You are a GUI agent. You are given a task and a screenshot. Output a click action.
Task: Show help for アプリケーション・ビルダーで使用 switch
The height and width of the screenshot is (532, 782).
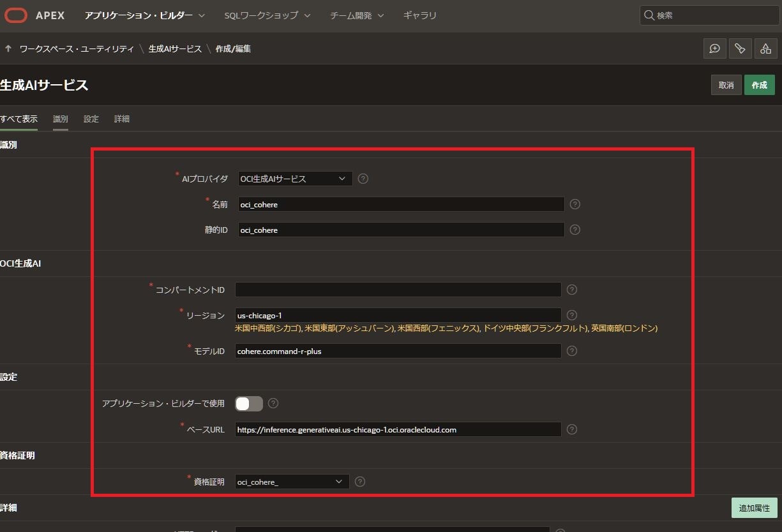tap(273, 403)
